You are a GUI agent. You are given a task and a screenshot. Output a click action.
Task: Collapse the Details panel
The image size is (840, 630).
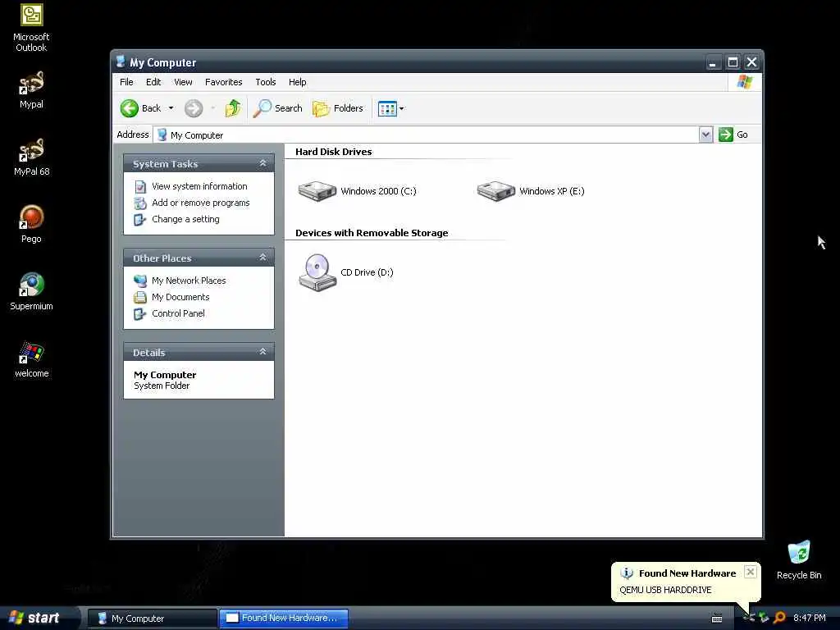click(x=262, y=351)
